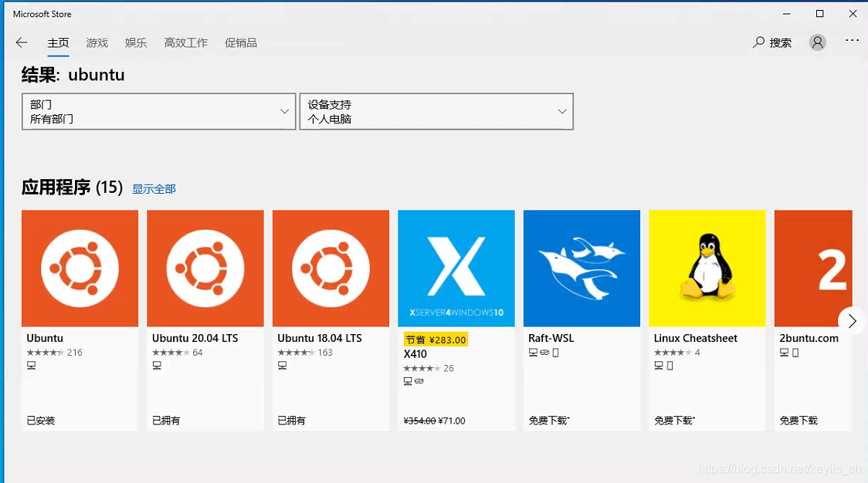Switch to the 游戏 tab

click(97, 42)
